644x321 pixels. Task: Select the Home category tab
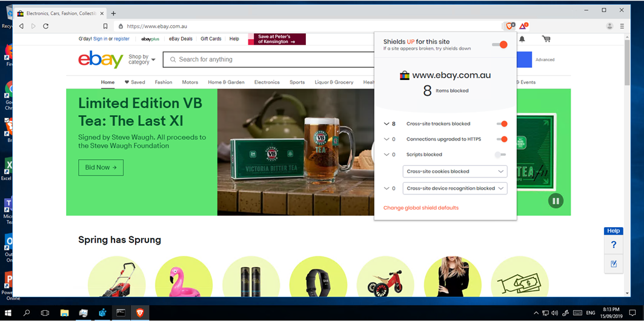(x=108, y=82)
